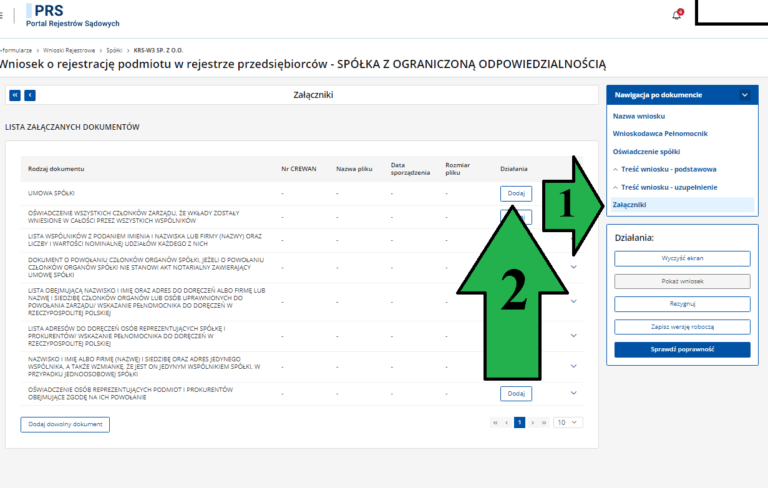Expand LISTA OBEJMUJĄCA NAZWISKO row chevron
The width and height of the screenshot is (768, 488).
click(574, 301)
